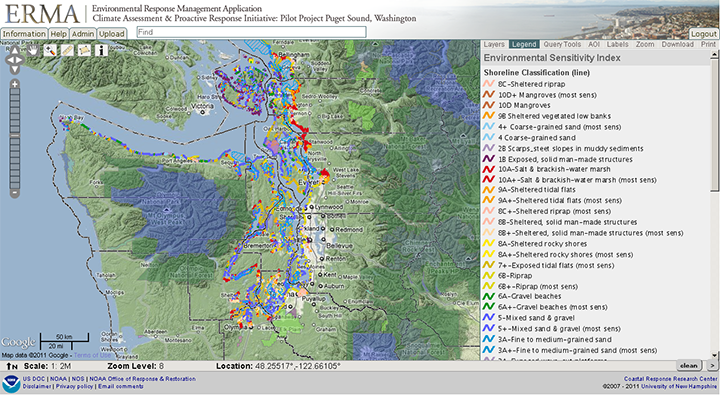
Task: Click the Logout button
Action: (x=703, y=34)
